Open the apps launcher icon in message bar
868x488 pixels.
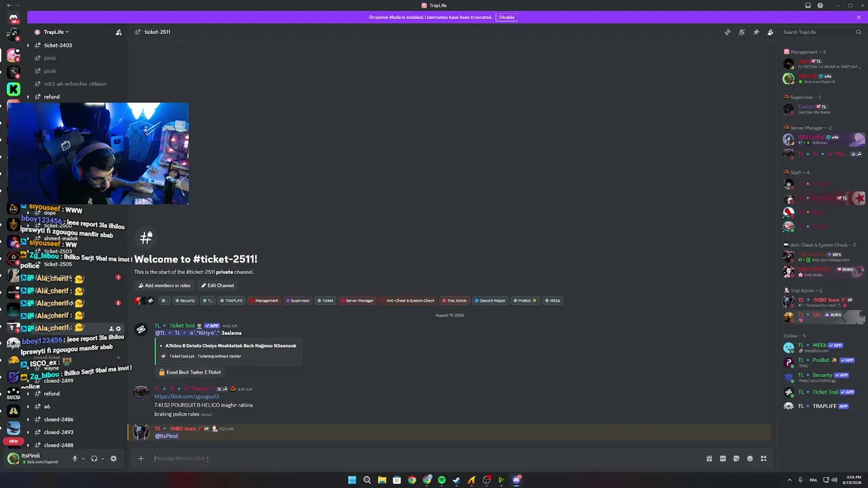pos(764,459)
